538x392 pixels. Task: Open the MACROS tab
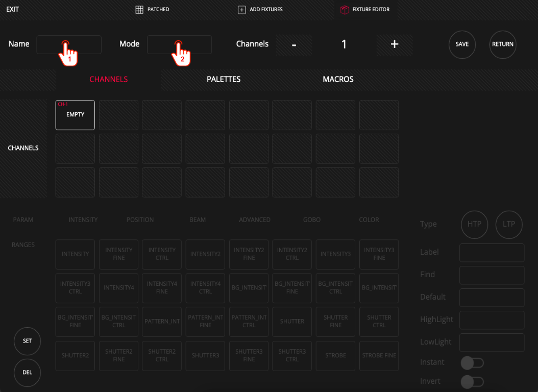338,79
